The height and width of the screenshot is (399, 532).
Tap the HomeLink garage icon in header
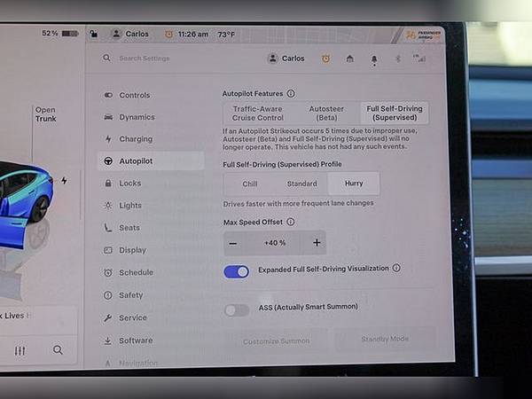coord(349,59)
